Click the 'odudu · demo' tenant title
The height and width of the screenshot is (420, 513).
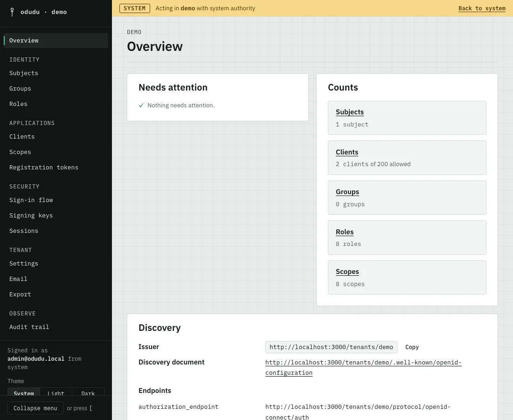tap(43, 12)
